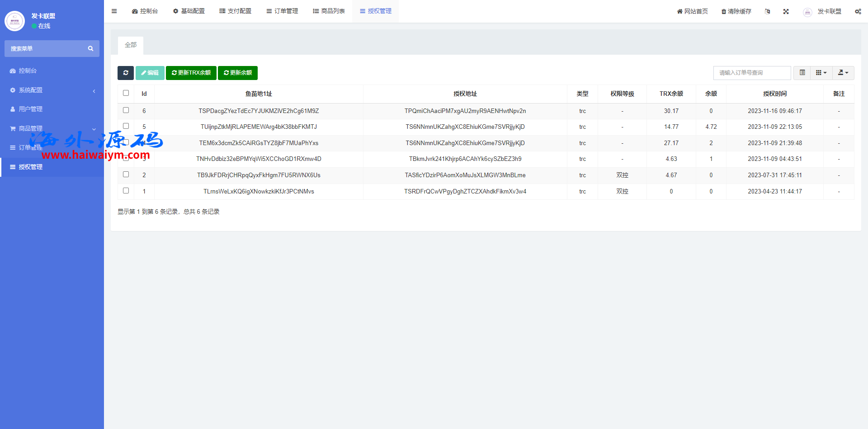Screen dimensions: 868x429
Task: Open settings gears icon in top right
Action: [x=858, y=12]
